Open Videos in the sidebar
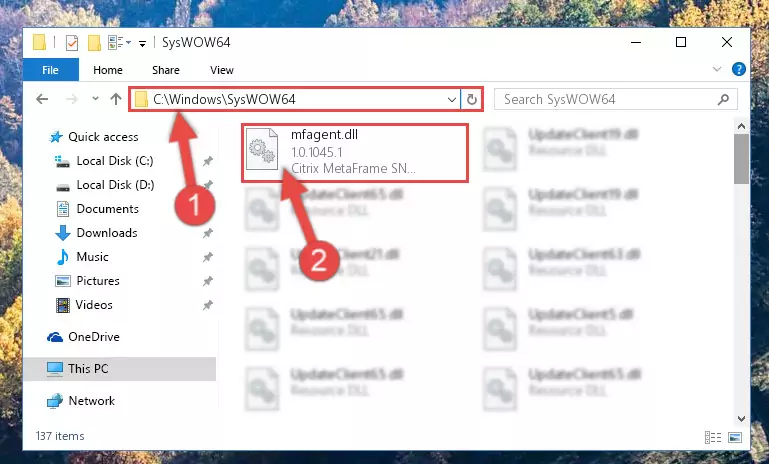Screen dimensions: 769x464 point(94,305)
